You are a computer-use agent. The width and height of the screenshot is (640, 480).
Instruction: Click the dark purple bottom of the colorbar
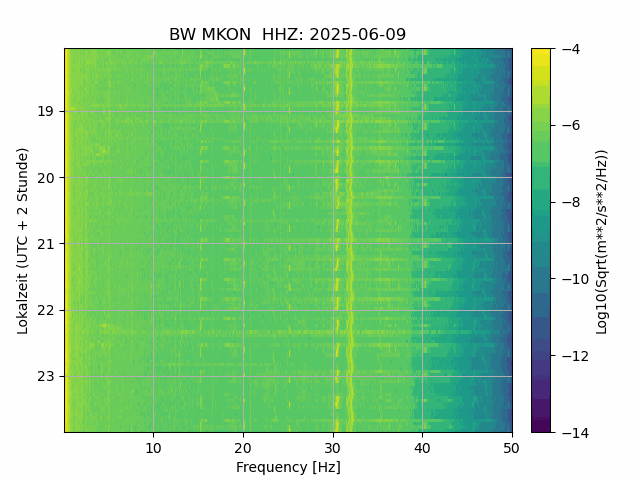[541, 425]
